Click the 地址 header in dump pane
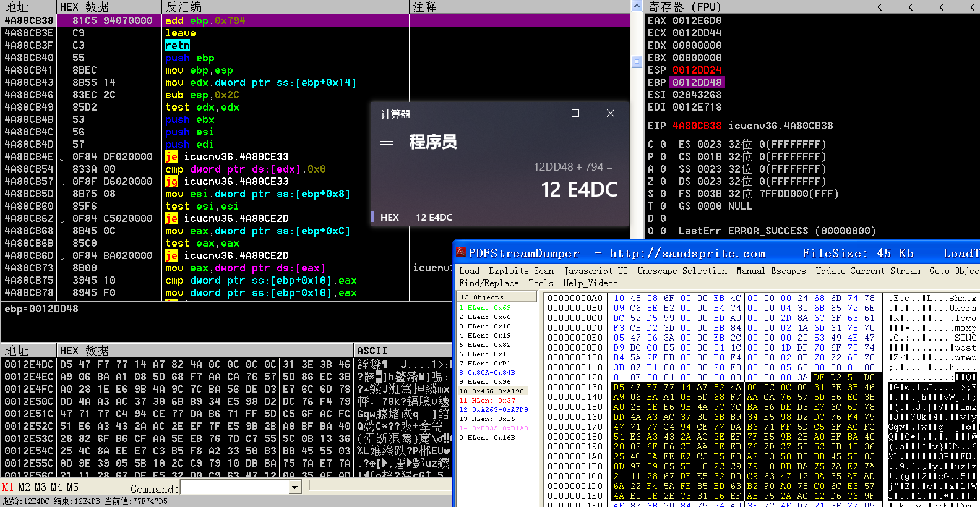 point(28,351)
